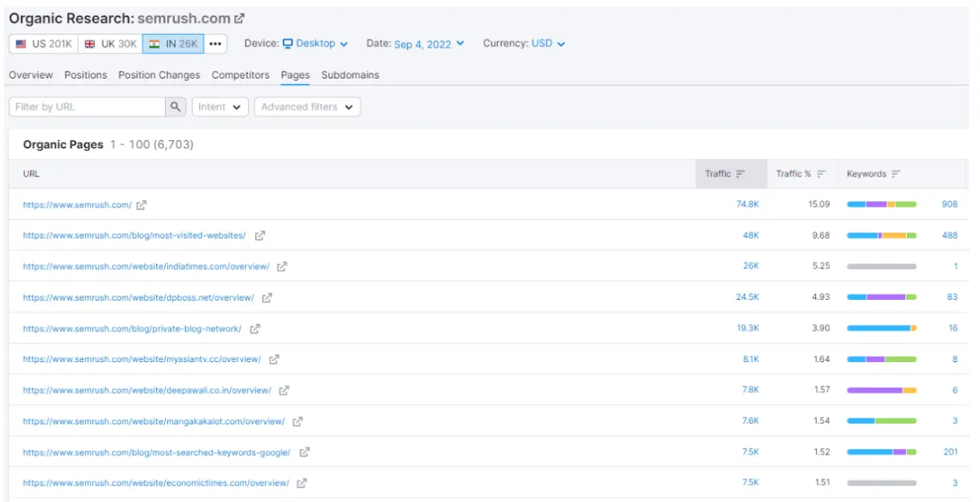Click keyword distribution bar for homepage row
This screenshot has width=980, height=502.
pos(881,204)
